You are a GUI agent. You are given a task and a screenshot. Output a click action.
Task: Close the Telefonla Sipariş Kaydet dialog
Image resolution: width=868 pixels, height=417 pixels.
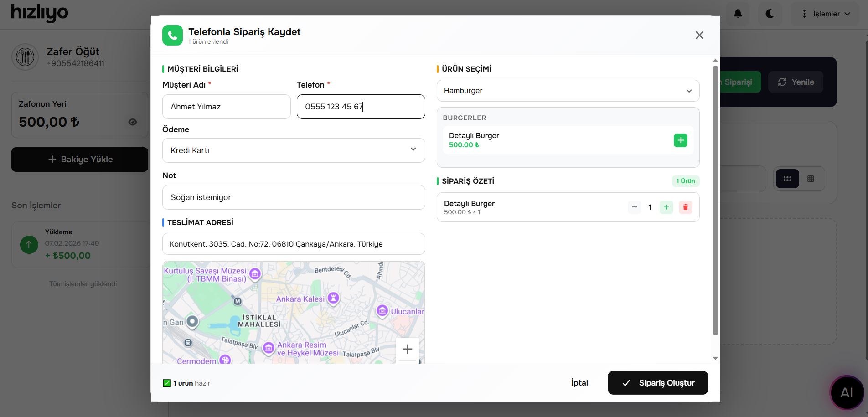pos(699,35)
